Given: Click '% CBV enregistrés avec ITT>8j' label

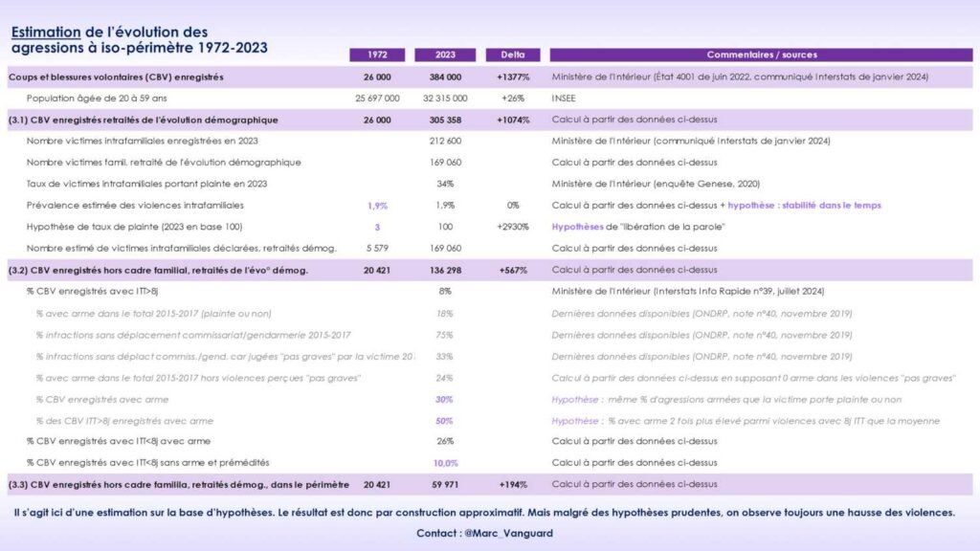Looking at the screenshot, I should (92, 291).
